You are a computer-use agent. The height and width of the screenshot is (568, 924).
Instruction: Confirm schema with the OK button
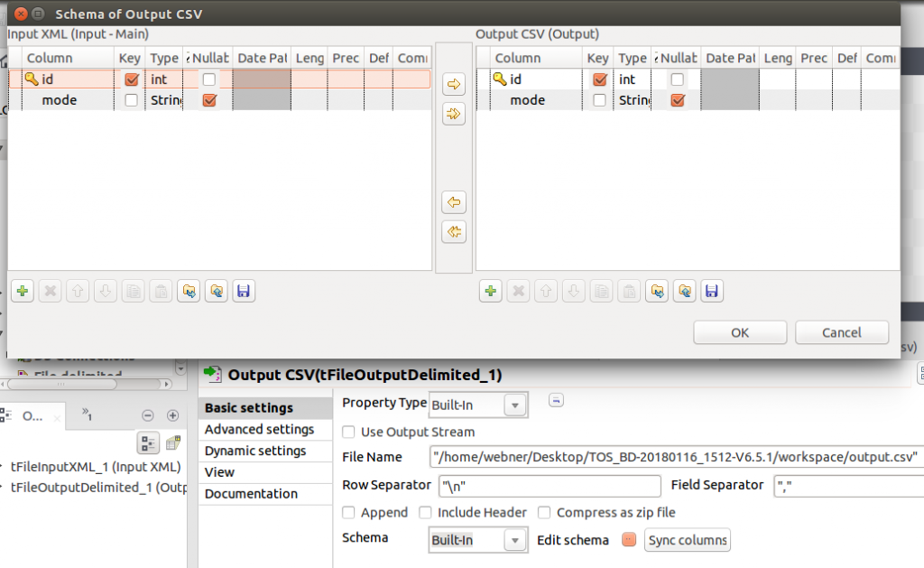point(740,332)
